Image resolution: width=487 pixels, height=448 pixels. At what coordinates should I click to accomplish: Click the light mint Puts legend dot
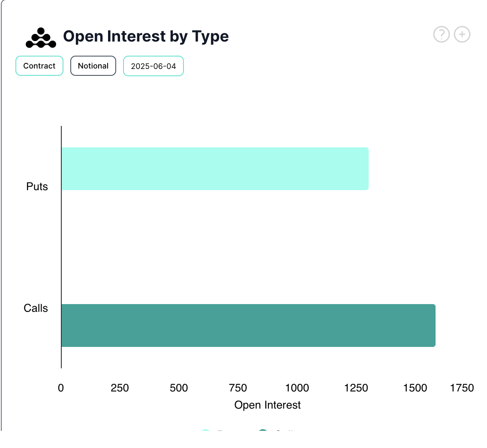[206, 431]
